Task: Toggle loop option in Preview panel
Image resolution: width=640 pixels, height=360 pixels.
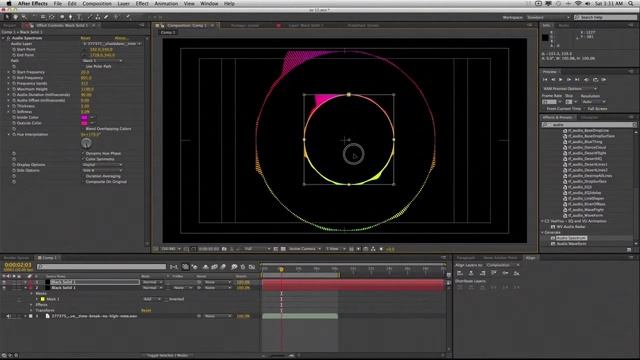Action: coord(595,80)
